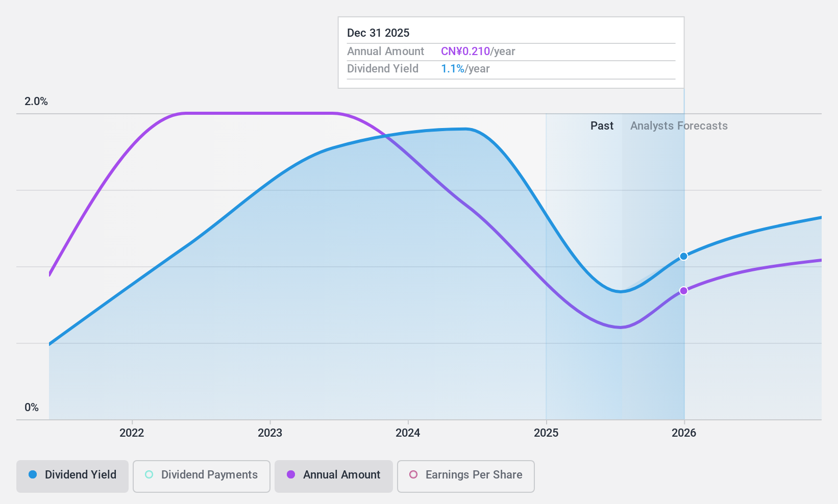Image resolution: width=838 pixels, height=504 pixels.
Task: Click the purple Annual Amount data point marker
Action: (x=684, y=291)
